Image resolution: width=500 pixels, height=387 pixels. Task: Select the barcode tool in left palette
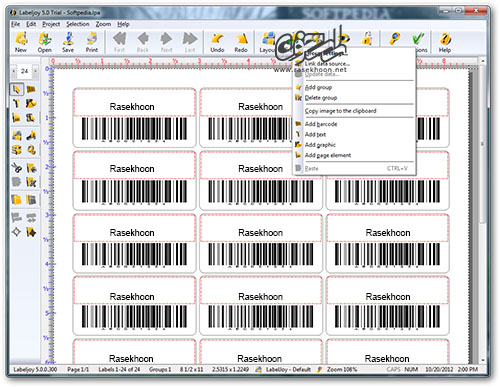31,89
